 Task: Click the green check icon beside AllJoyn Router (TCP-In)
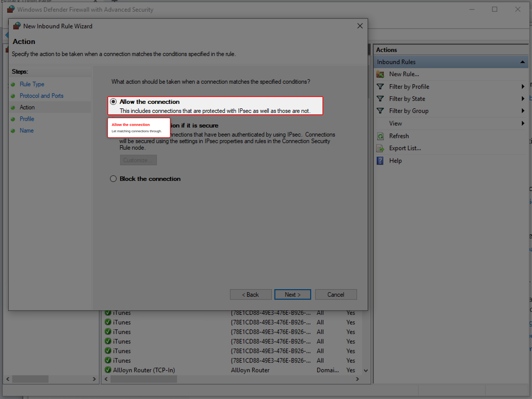pos(108,370)
